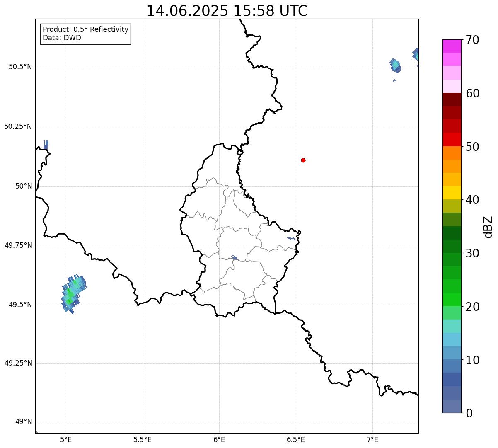Image resolution: width=498 pixels, height=448 pixels.
Task: Click the colorbar tick value 0
Action: pos(469,413)
